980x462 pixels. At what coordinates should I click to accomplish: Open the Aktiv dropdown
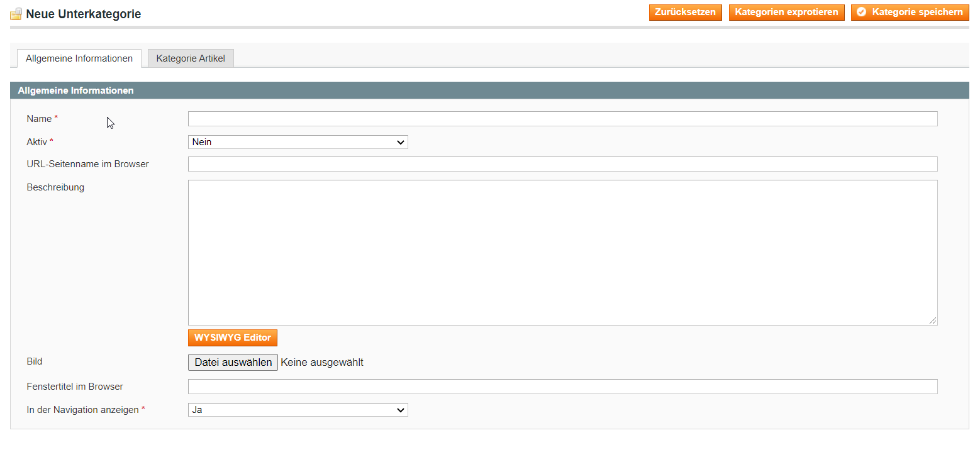click(x=298, y=142)
